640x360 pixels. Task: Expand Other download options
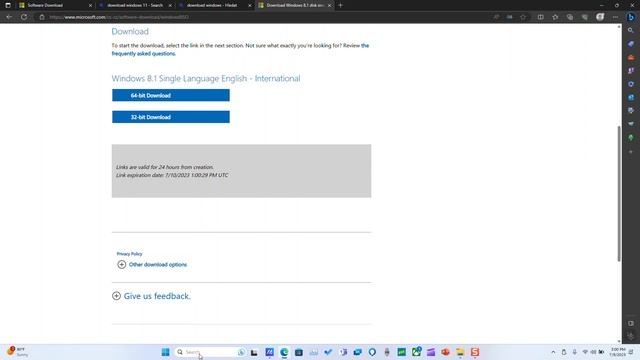click(152, 264)
